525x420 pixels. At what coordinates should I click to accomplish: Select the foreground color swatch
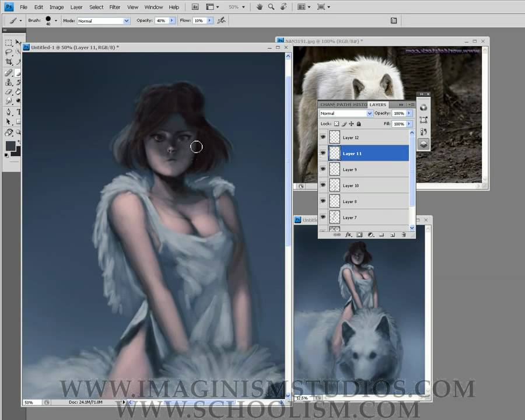click(x=10, y=146)
